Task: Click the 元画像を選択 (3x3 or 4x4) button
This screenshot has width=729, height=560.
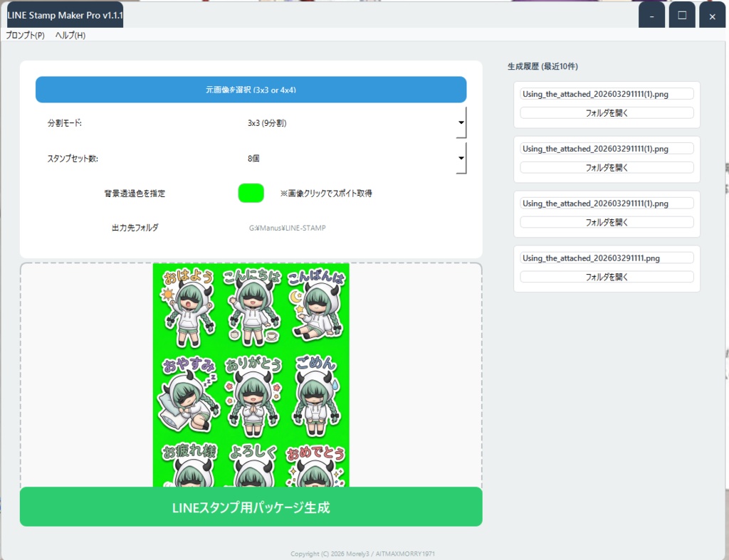Action: (x=251, y=90)
